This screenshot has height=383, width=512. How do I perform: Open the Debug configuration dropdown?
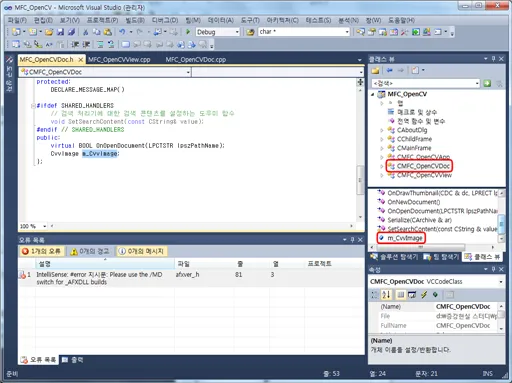pos(237,32)
